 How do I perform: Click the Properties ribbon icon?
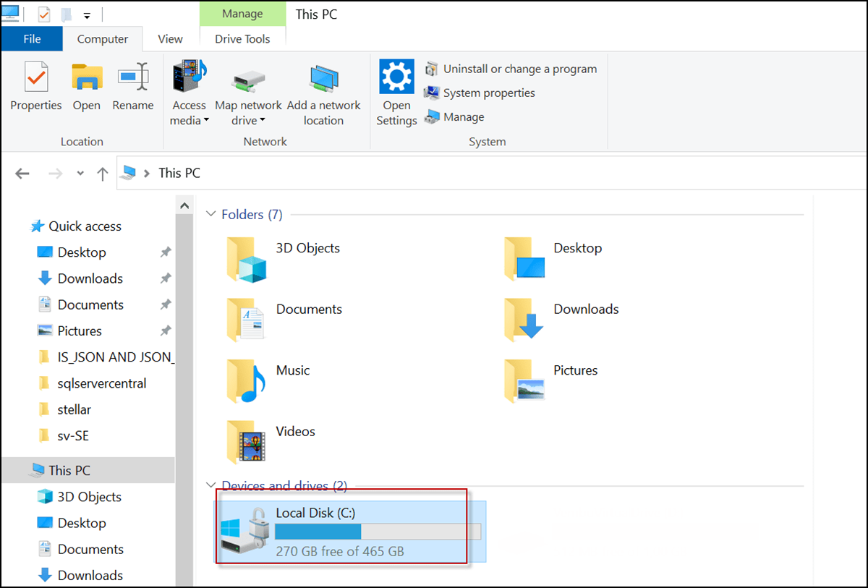point(35,77)
